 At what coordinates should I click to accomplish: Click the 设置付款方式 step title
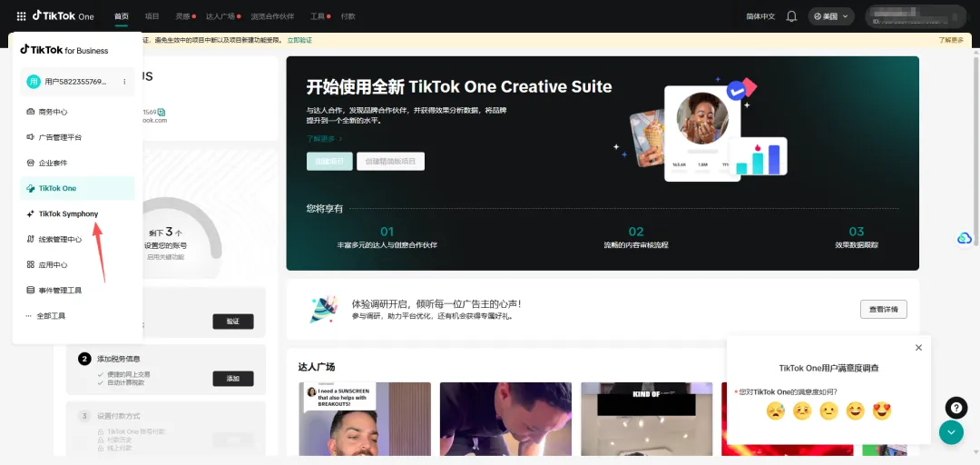click(119, 416)
